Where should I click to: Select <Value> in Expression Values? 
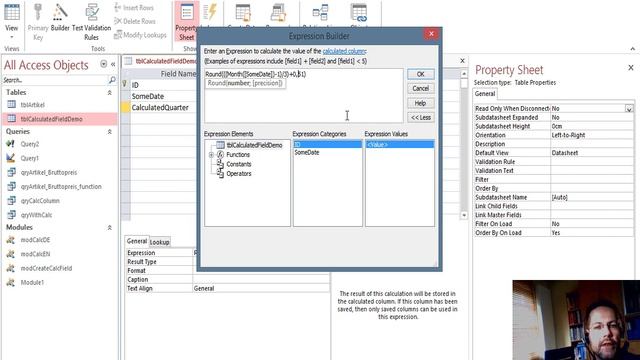click(400, 144)
